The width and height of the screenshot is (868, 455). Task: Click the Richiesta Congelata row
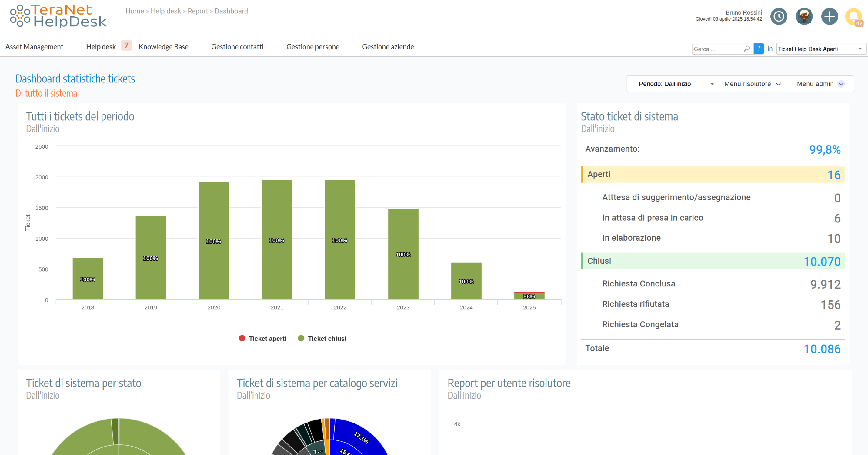click(713, 325)
